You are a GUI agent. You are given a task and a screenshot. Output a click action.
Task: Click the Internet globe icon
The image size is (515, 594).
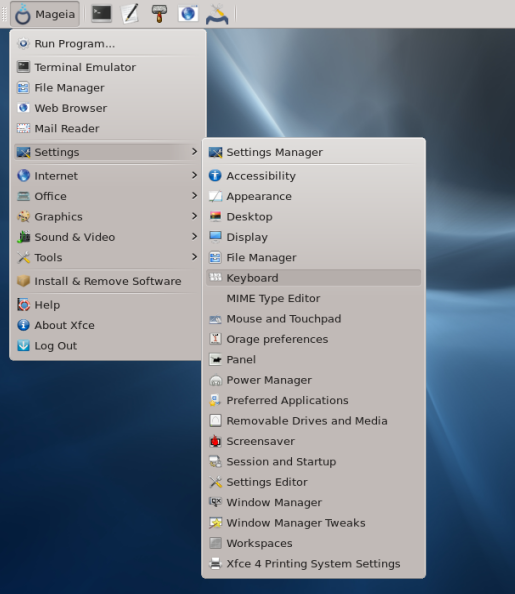click(23, 176)
